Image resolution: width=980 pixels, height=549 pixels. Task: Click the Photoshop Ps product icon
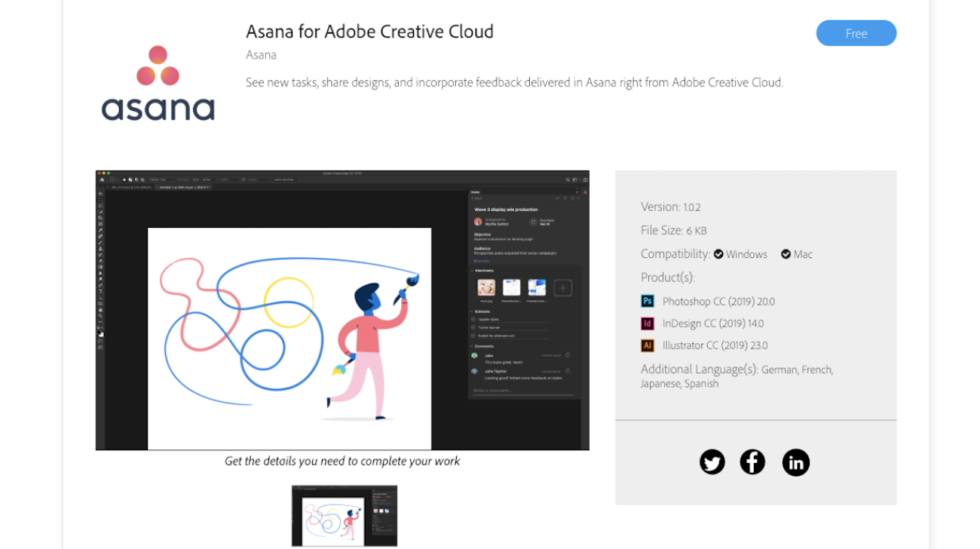[x=648, y=301]
